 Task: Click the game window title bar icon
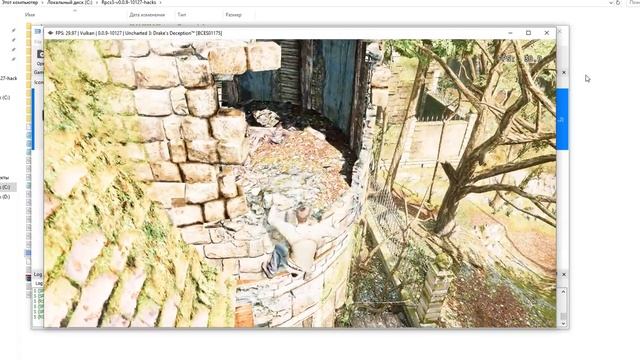(x=50, y=33)
